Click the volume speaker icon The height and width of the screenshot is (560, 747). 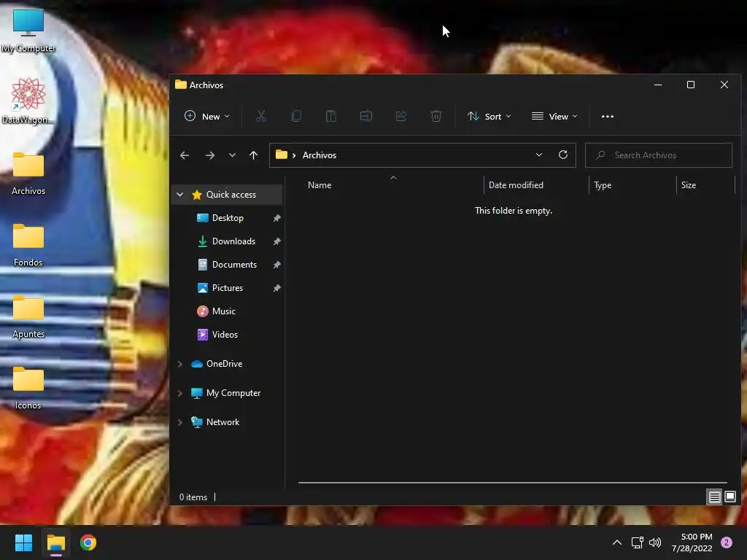pos(655,542)
